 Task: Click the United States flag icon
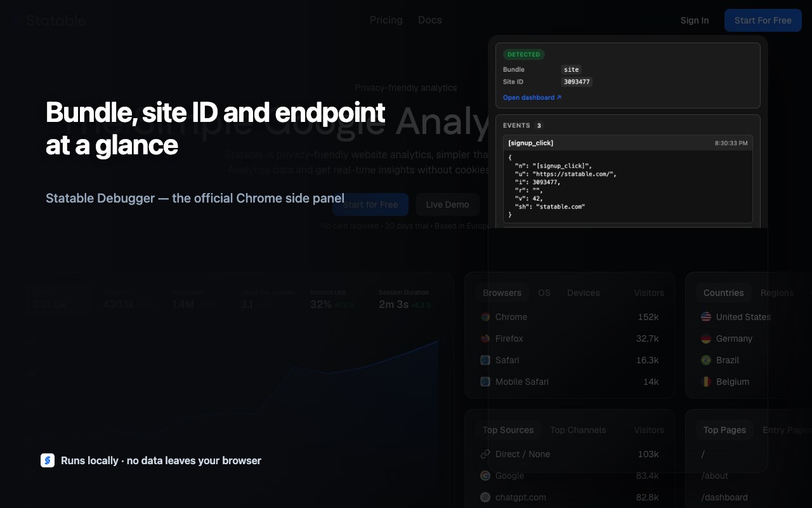pos(706,317)
